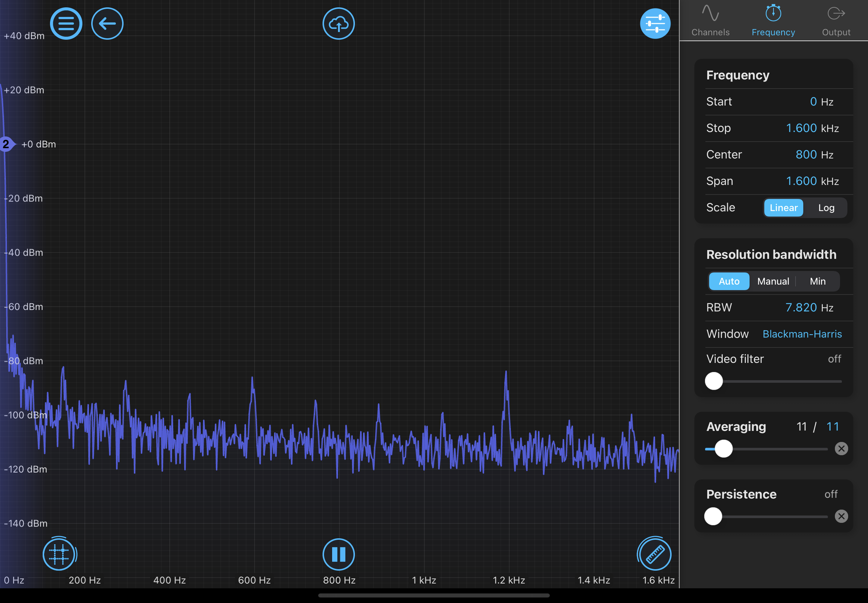This screenshot has width=868, height=603.
Task: Click the Resolution bandwidth heading
Action: tap(771, 254)
